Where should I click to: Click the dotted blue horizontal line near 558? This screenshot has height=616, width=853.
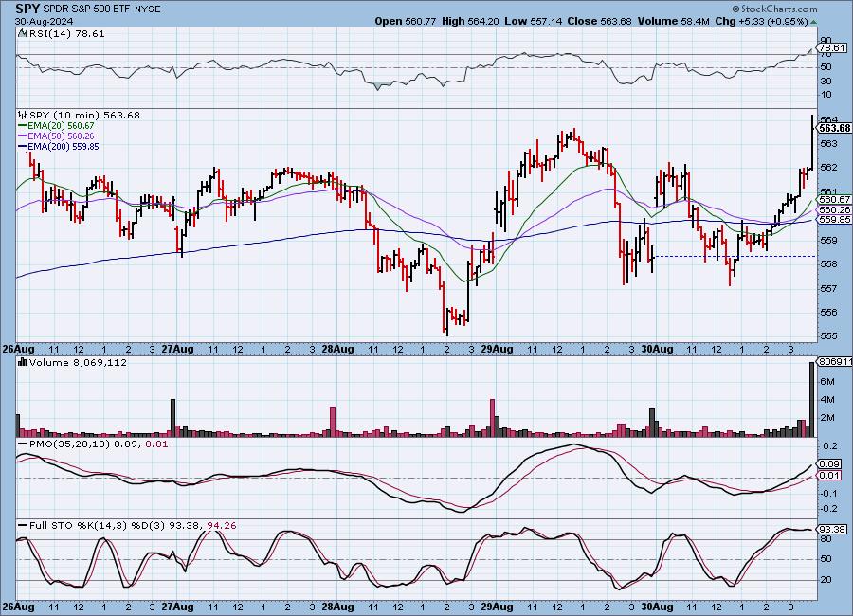(x=735, y=256)
